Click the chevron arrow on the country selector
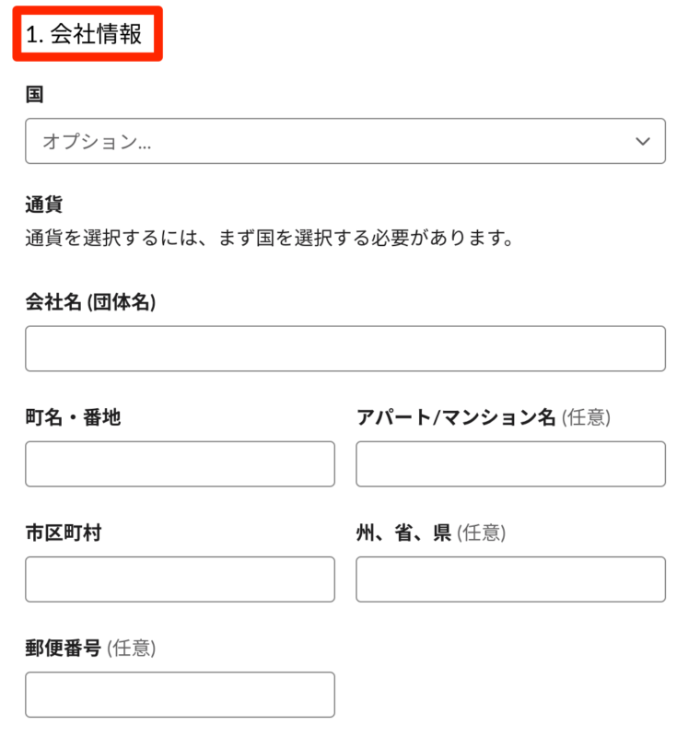Screen dimensions: 700x737 pyautogui.click(x=645, y=141)
